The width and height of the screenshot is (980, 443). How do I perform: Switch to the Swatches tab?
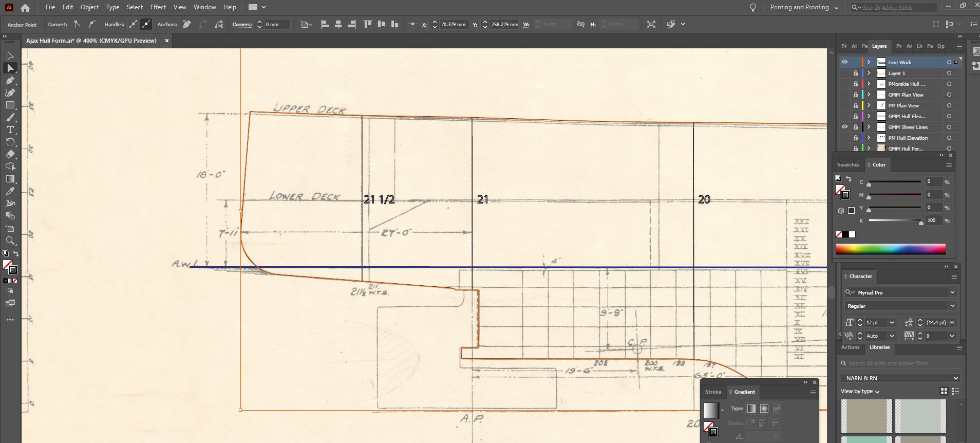(848, 165)
